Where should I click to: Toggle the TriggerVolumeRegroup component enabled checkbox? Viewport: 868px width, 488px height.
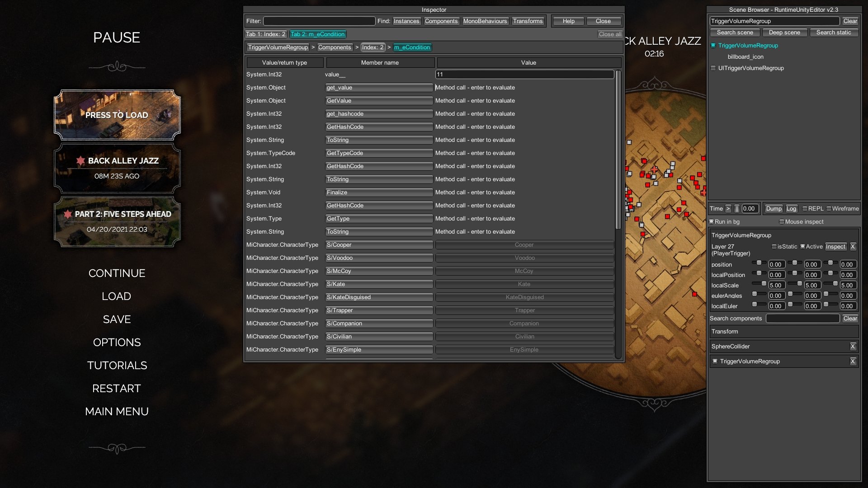pyautogui.click(x=715, y=361)
